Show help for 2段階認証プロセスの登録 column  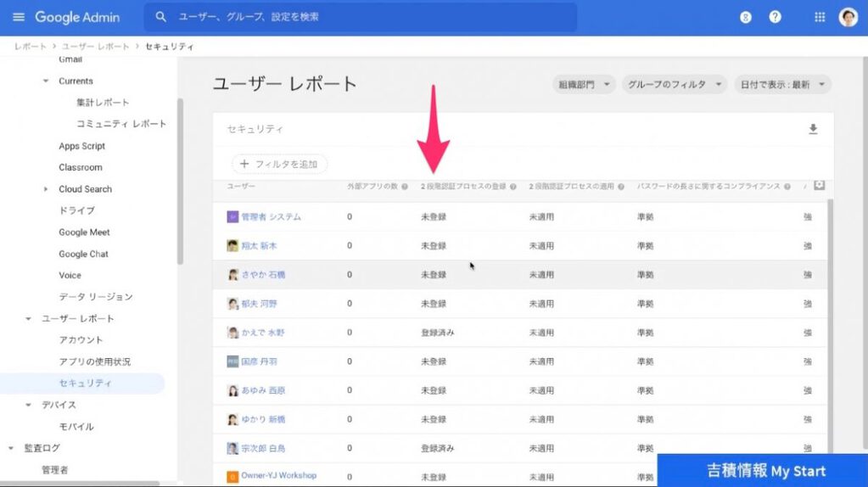513,187
